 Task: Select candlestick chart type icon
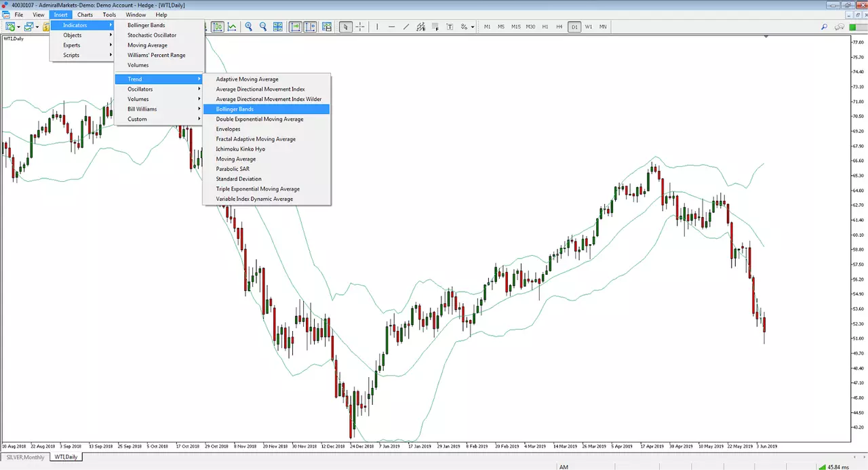point(218,26)
